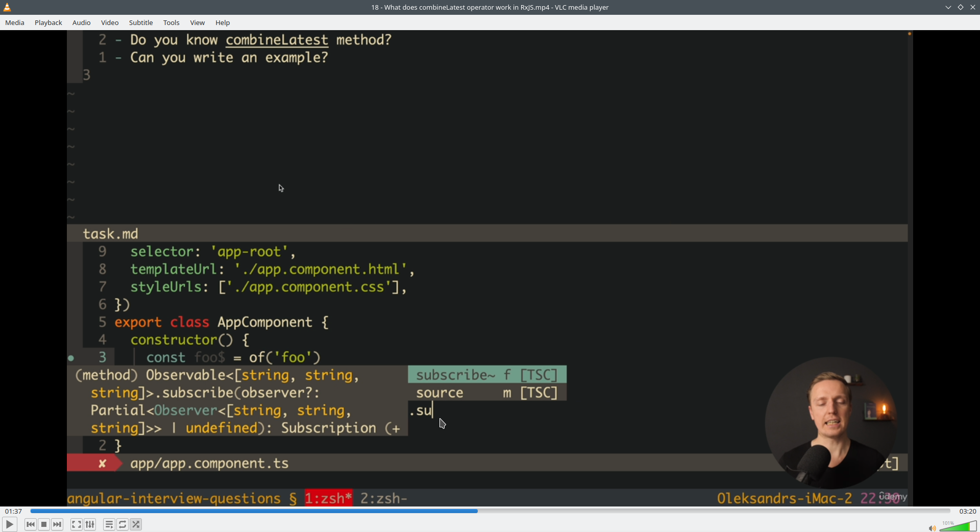This screenshot has height=532, width=980.
Task: Open the Subtitle menu
Action: pyautogui.click(x=141, y=22)
